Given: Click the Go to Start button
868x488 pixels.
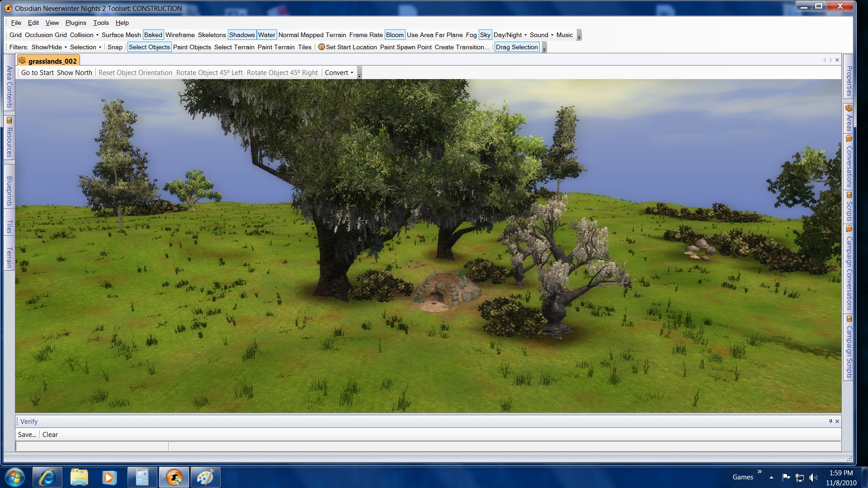Looking at the screenshot, I should click(x=37, y=73).
